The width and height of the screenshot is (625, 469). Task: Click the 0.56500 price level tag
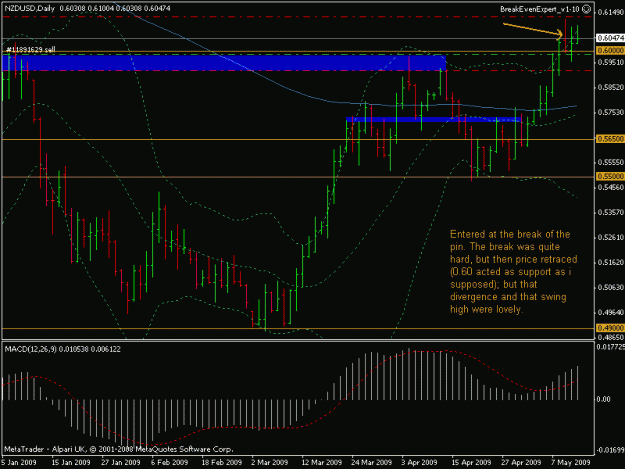coord(610,139)
